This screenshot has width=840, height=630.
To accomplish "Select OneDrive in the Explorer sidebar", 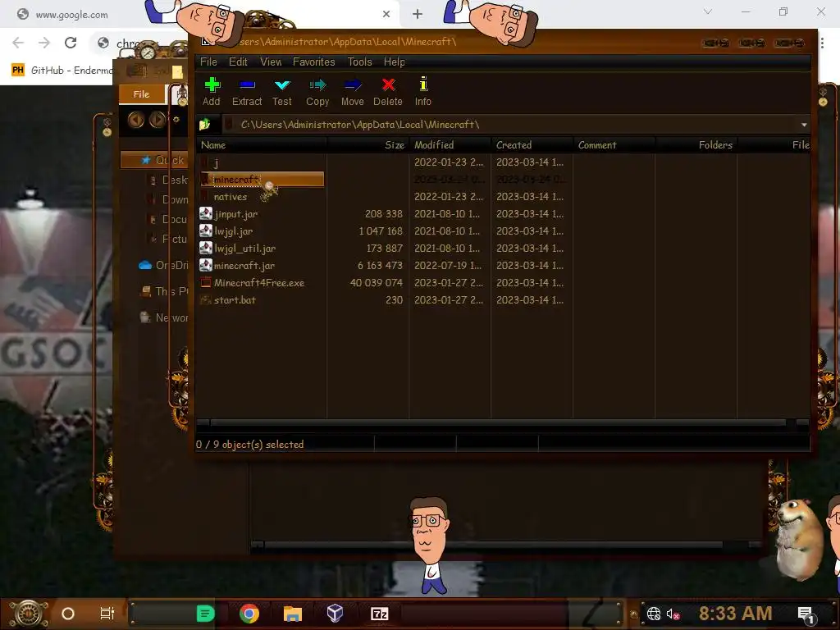I will [163, 265].
